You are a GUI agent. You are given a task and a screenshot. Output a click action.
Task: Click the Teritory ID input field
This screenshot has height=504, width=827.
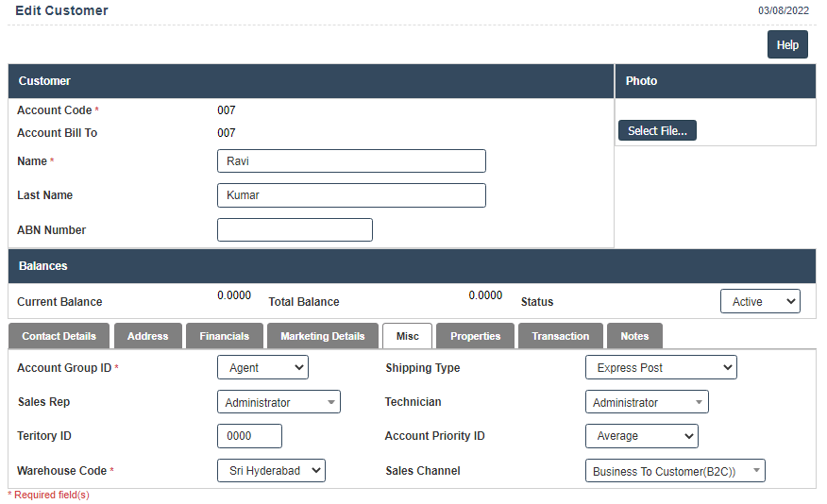(249, 436)
